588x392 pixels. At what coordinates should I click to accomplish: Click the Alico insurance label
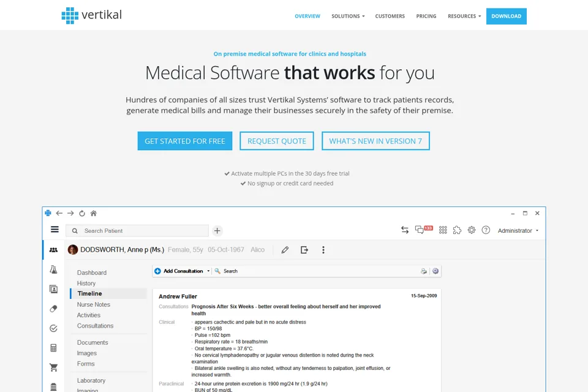(258, 249)
